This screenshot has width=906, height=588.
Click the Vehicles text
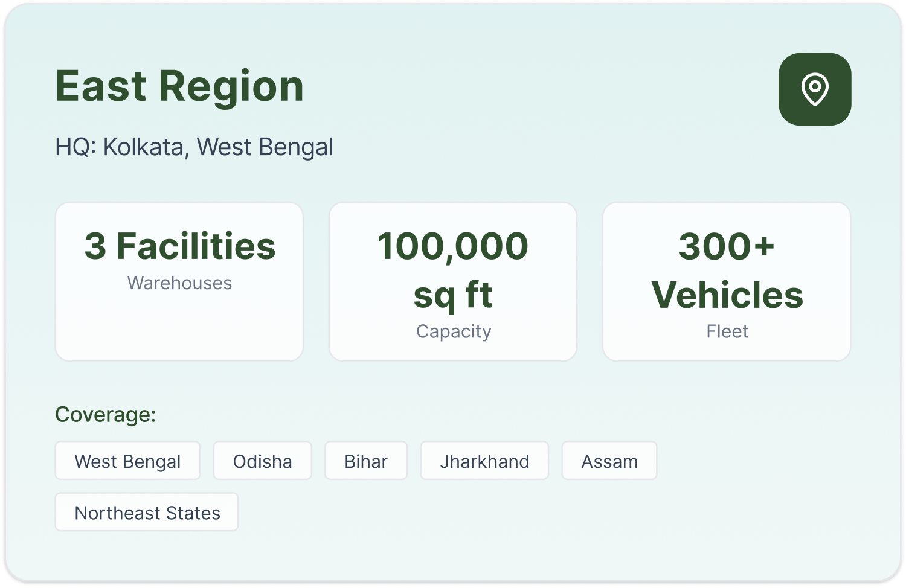point(727,295)
